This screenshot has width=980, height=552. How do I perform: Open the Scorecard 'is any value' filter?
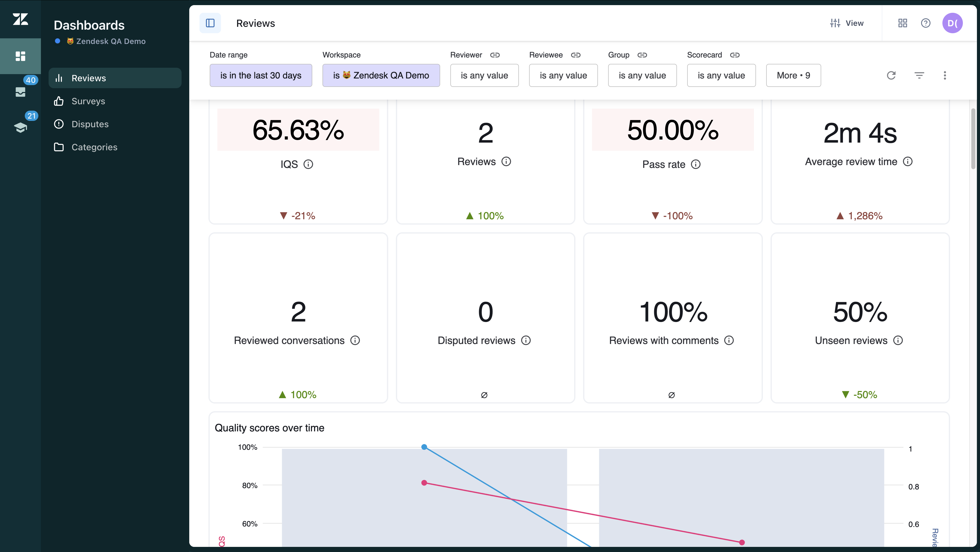pyautogui.click(x=721, y=75)
